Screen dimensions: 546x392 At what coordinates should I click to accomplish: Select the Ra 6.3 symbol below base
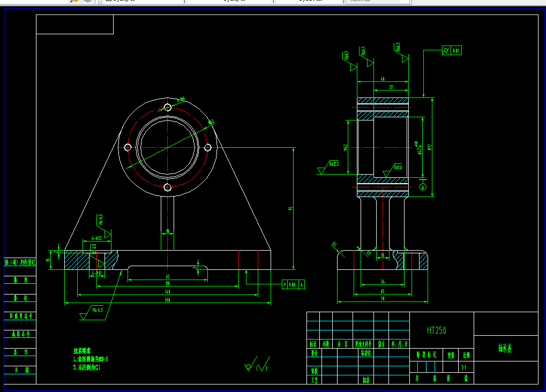[x=92, y=313]
